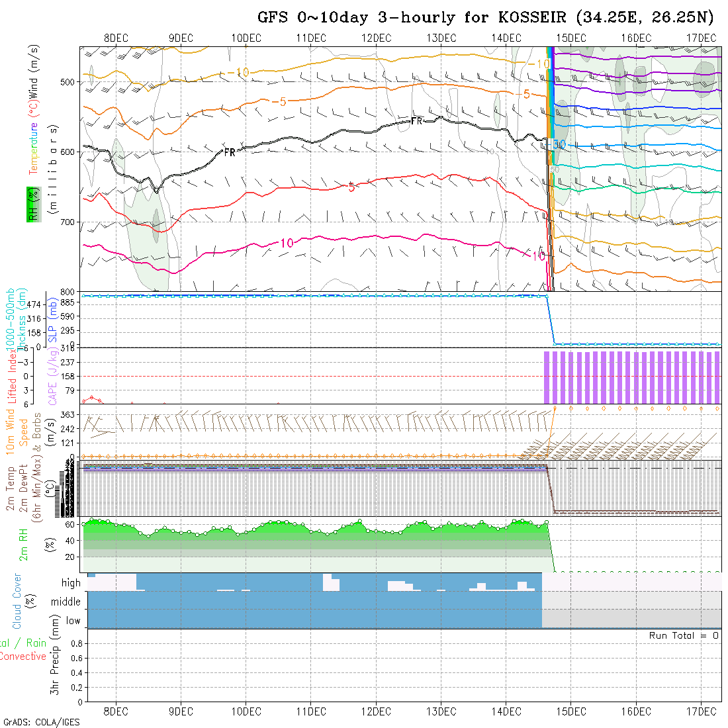
Task: Click the GrADS: COLA/IGES credit text
Action: [x=41, y=722]
